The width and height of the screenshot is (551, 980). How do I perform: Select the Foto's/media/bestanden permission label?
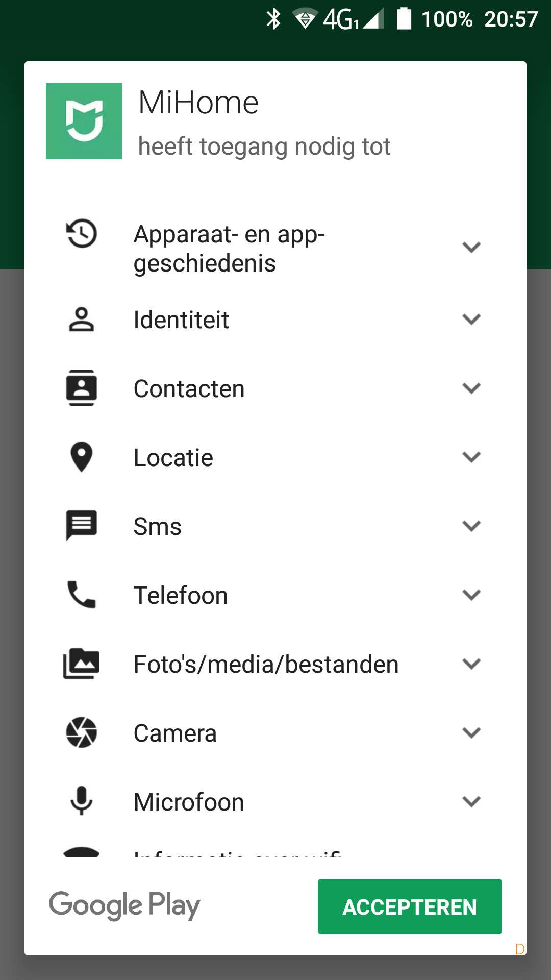coord(266,665)
